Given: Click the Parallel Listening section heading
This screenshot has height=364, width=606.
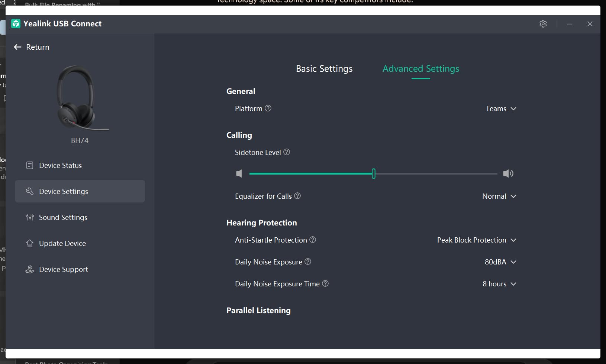Looking at the screenshot, I should (258, 311).
